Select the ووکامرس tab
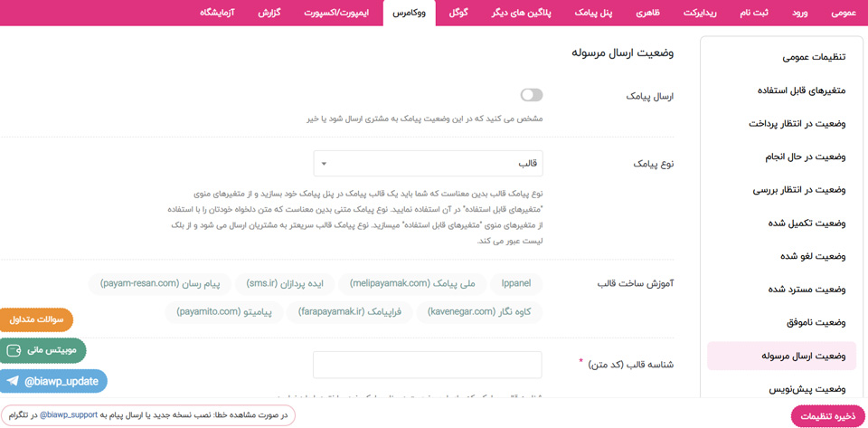868x428 pixels. (x=409, y=13)
